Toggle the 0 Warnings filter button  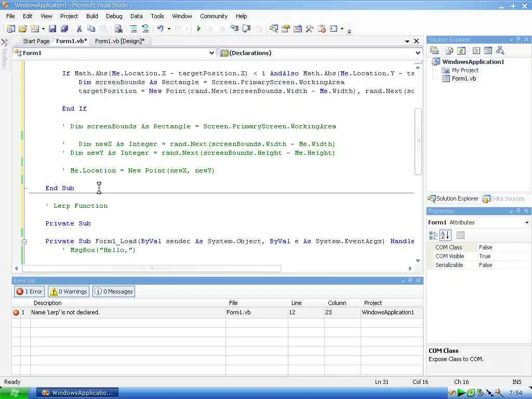point(69,291)
